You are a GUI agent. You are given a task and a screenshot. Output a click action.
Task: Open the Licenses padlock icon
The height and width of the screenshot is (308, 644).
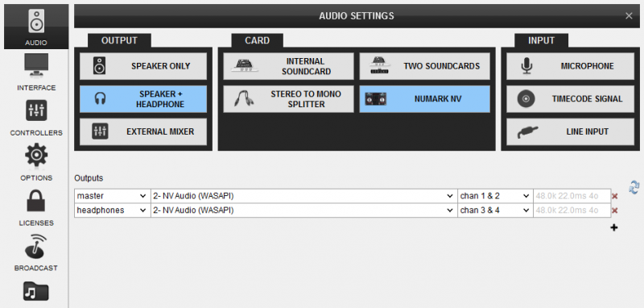36,201
